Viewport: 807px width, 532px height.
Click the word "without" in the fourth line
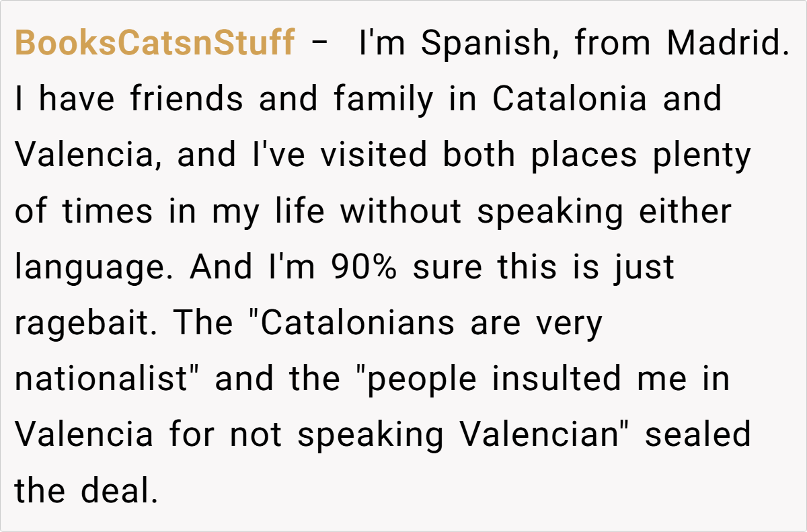coord(401,211)
